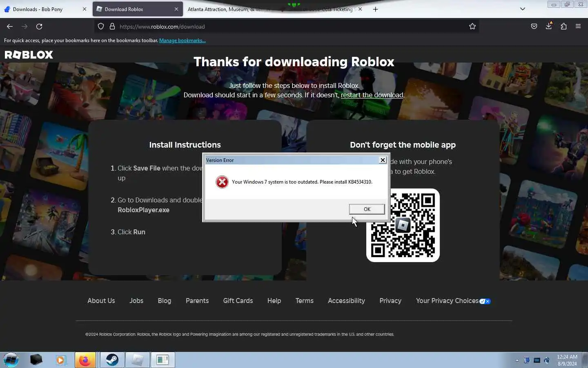
Task: Open the black box taskbar app
Action: click(x=36, y=360)
